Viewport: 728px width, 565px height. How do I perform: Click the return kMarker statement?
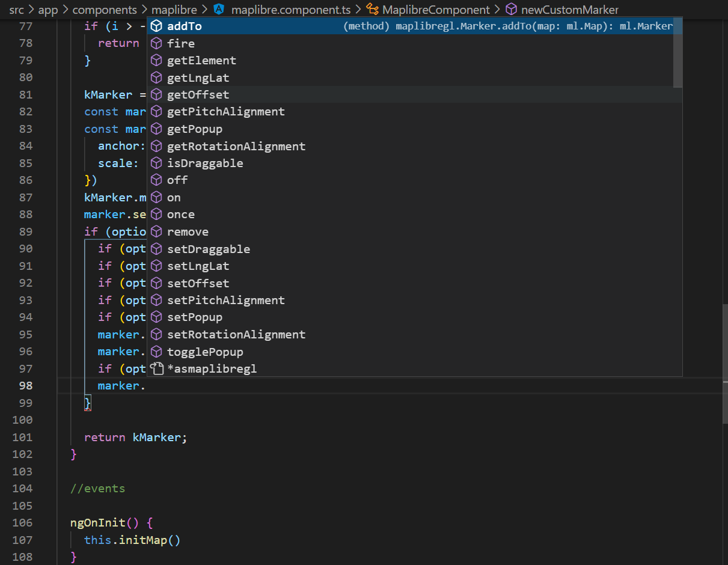tap(136, 437)
